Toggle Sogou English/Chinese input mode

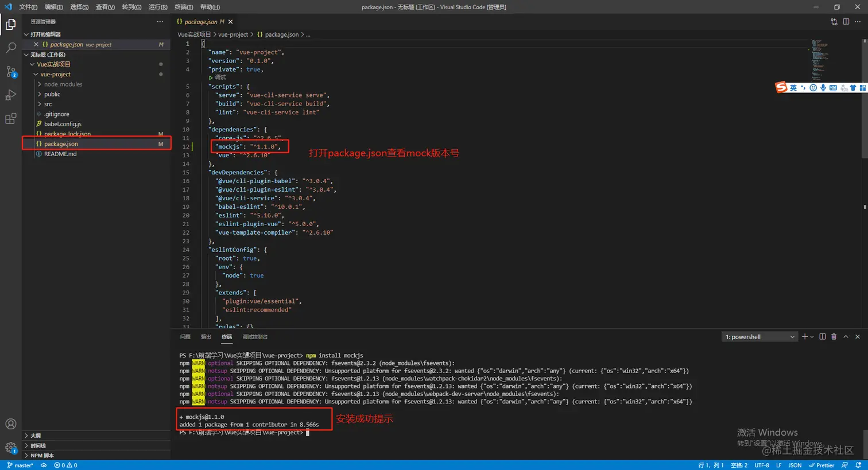point(793,88)
